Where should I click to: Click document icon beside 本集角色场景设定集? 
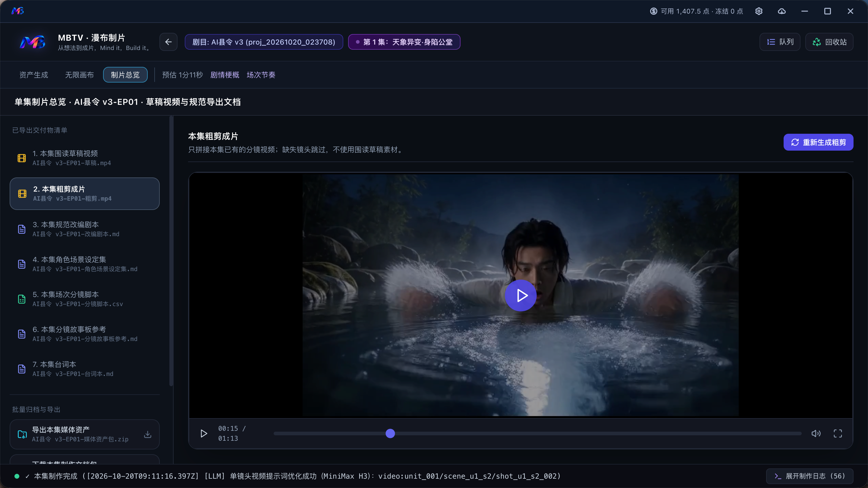tap(22, 264)
